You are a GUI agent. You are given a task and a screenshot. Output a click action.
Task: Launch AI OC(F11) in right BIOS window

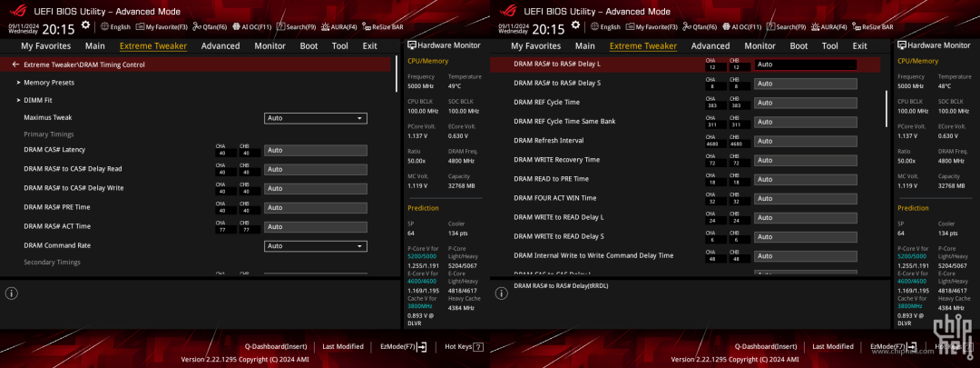[742, 27]
